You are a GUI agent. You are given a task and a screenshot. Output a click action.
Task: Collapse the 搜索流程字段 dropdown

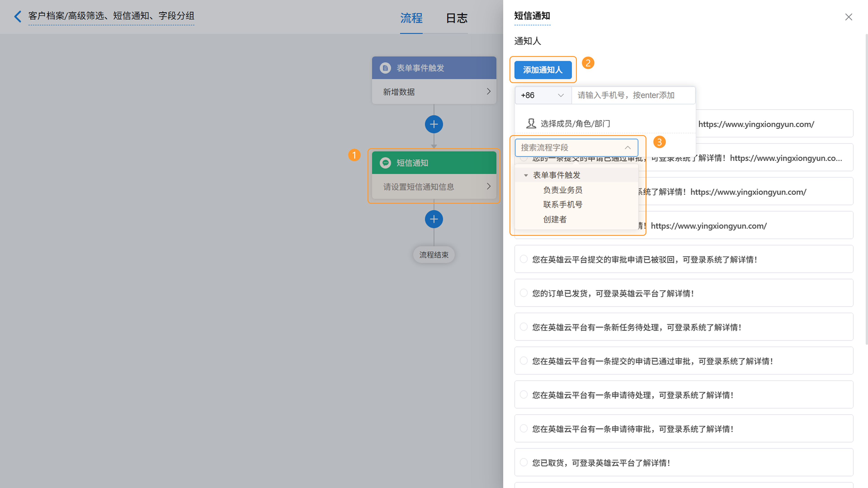tap(627, 148)
